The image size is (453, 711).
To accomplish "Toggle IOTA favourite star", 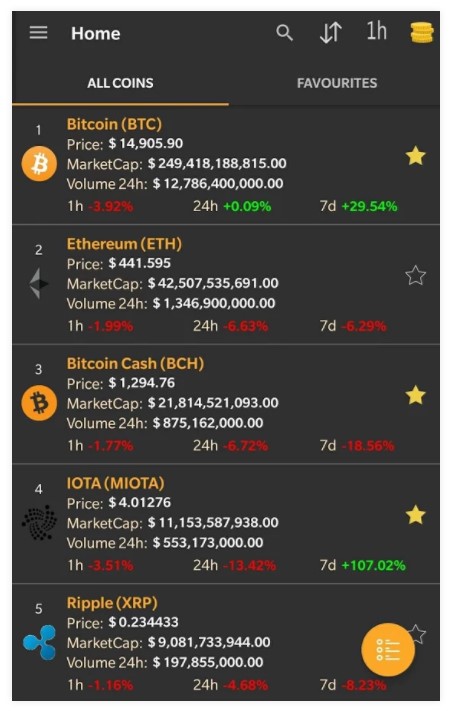I will (x=415, y=515).
